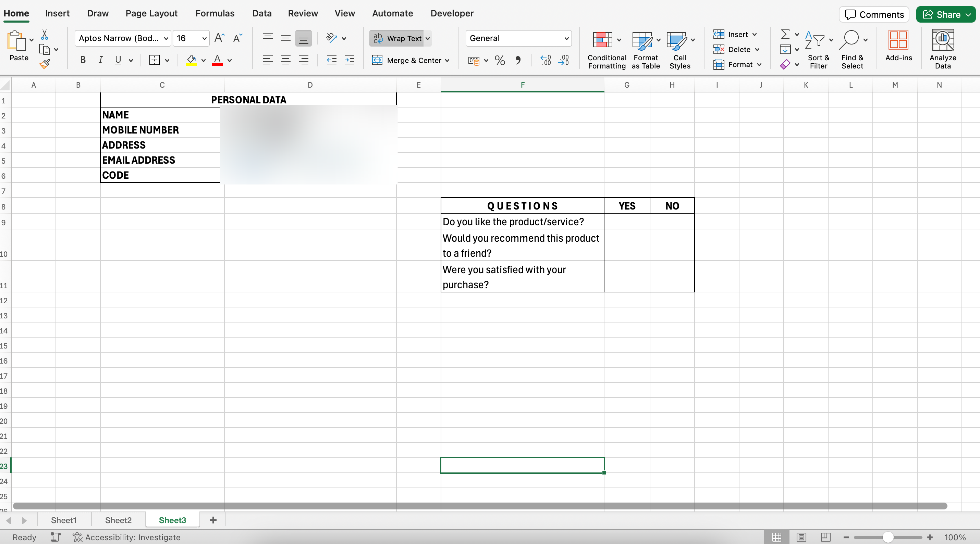980x544 pixels.
Task: Select the Cut tool
Action: [45, 34]
